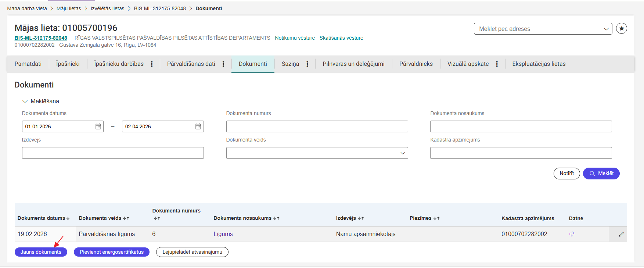Open the Ekspluatācijas lietas tab
This screenshot has height=268, width=644.
click(x=539, y=64)
